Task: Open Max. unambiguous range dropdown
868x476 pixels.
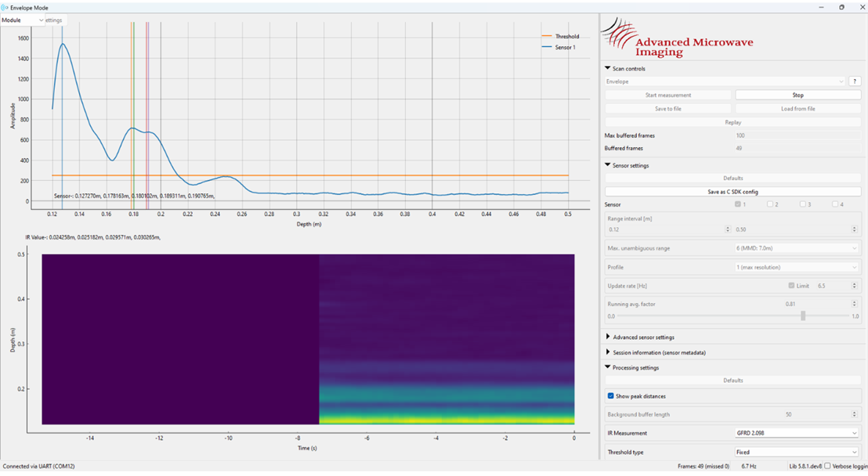Action: 796,248
